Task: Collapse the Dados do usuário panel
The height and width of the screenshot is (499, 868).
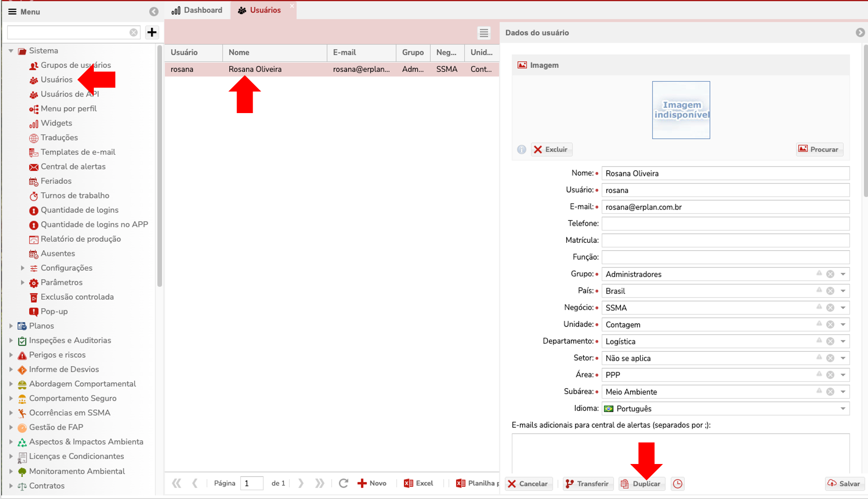Action: pyautogui.click(x=860, y=33)
